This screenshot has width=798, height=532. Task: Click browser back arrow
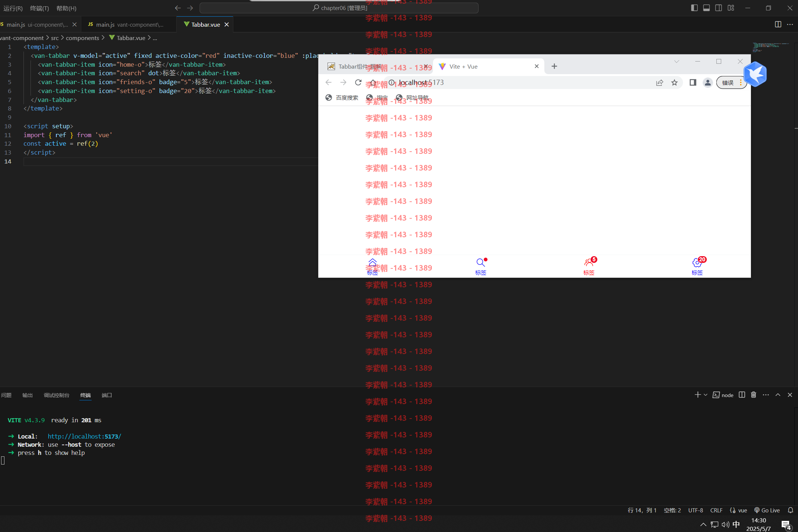(328, 82)
